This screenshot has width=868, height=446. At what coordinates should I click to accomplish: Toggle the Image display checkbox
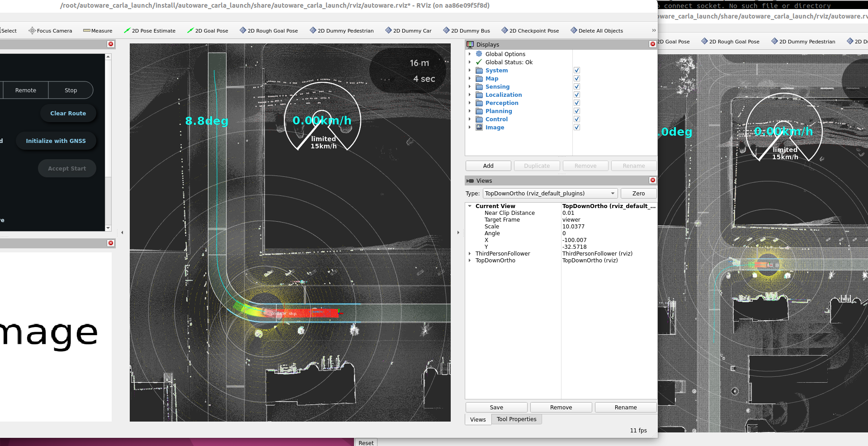point(577,127)
